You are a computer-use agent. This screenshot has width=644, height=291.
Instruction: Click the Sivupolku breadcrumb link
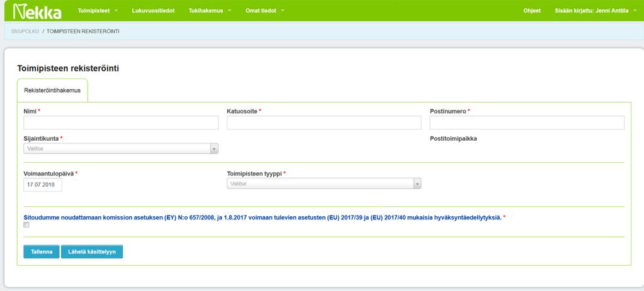tap(25, 31)
